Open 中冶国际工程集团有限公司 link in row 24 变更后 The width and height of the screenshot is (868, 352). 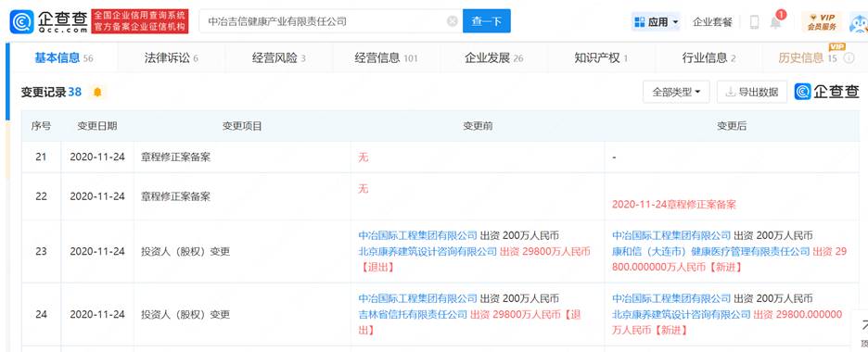point(671,298)
